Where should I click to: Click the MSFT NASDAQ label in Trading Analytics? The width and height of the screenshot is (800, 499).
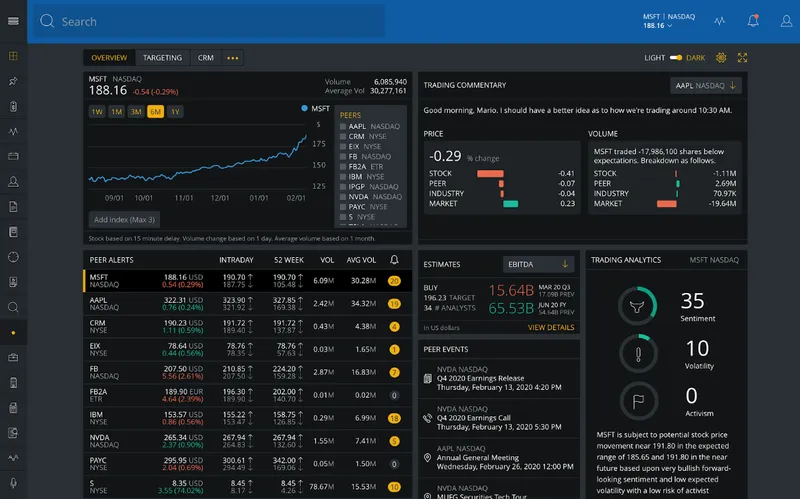coord(714,260)
